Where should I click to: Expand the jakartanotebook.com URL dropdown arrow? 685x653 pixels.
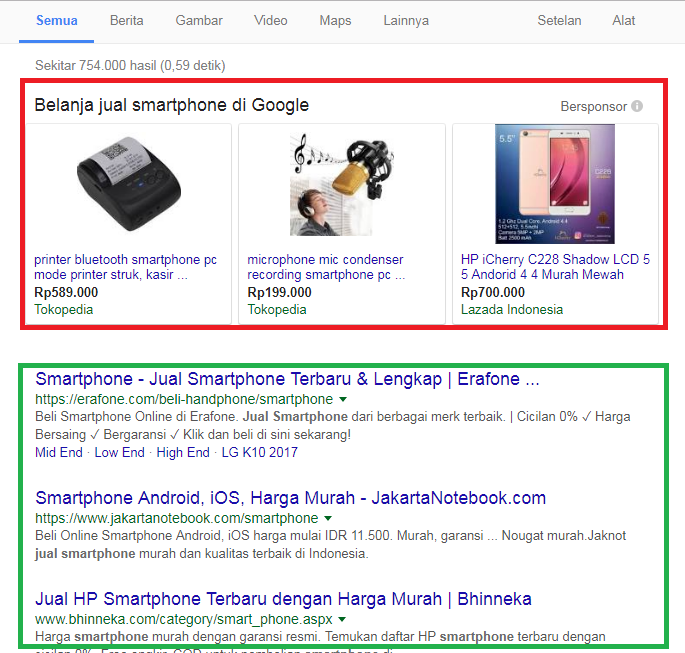[x=328, y=518]
